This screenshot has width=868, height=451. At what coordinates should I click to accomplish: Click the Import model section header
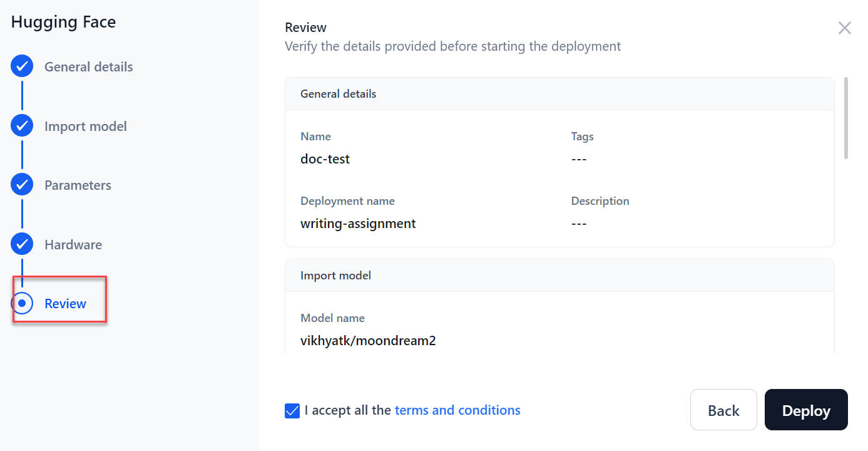(x=335, y=276)
